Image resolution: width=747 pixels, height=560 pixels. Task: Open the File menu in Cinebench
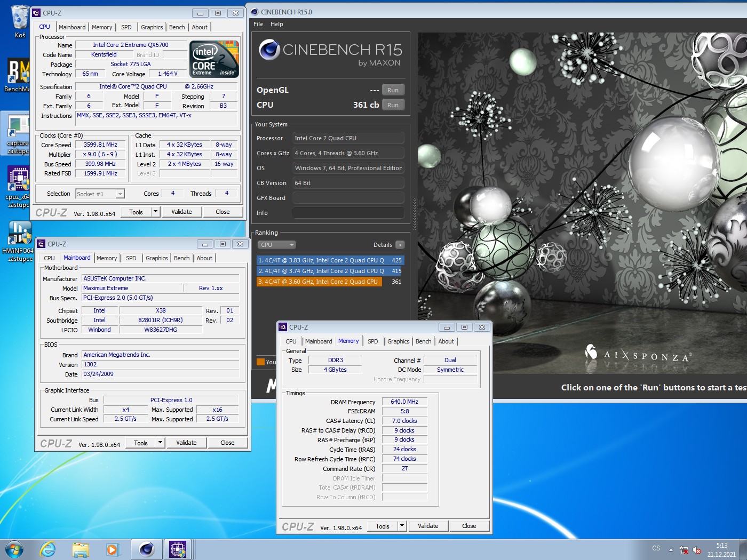258,24
